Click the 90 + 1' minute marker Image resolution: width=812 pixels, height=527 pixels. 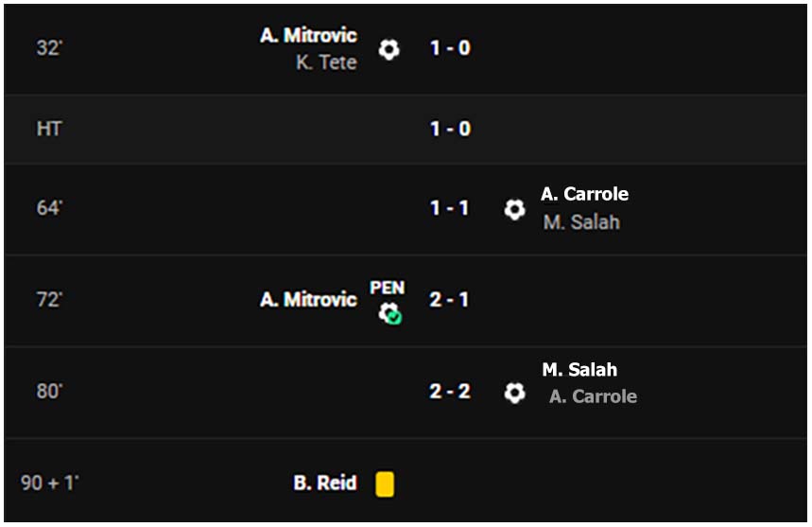tap(50, 483)
